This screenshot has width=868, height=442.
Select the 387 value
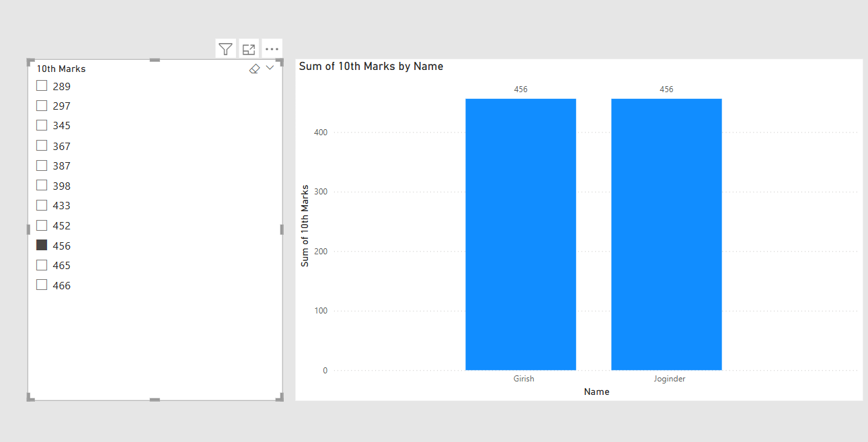pos(41,165)
